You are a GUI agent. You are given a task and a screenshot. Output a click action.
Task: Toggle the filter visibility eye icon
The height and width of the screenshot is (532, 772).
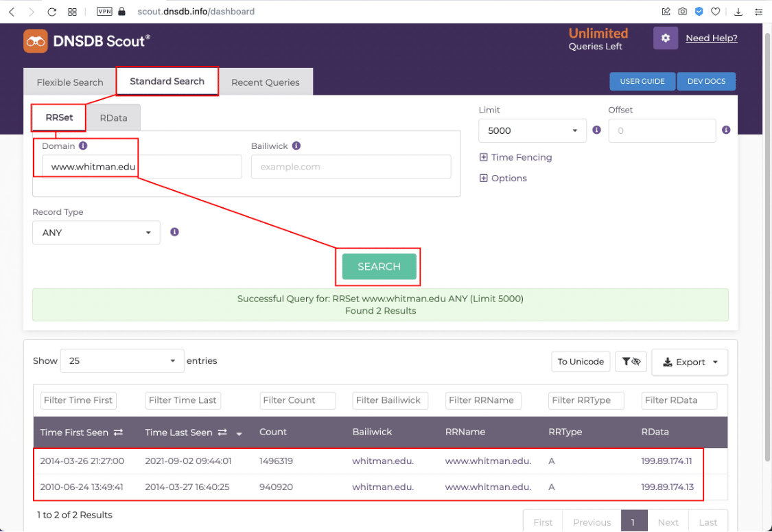pyautogui.click(x=631, y=362)
